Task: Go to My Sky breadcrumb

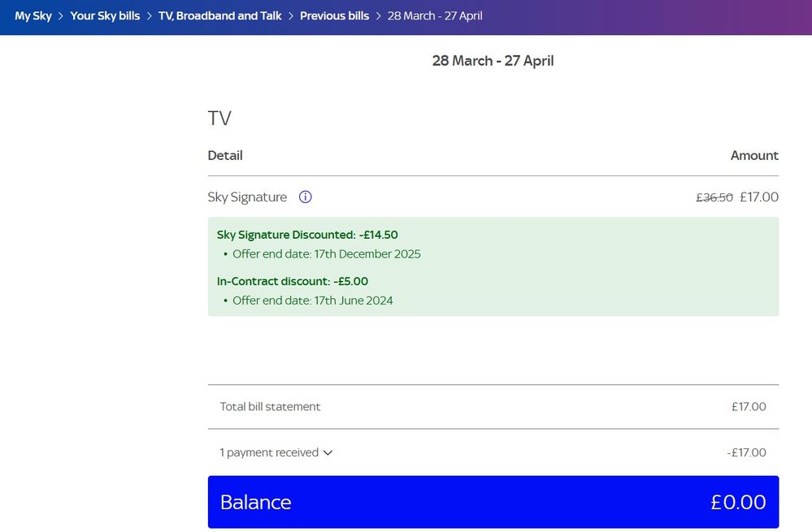Action: pyautogui.click(x=33, y=16)
